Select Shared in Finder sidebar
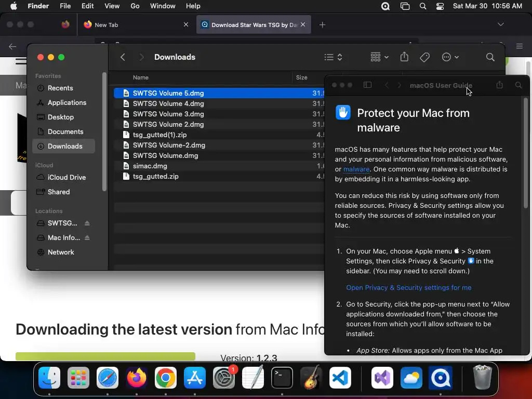 64,192
